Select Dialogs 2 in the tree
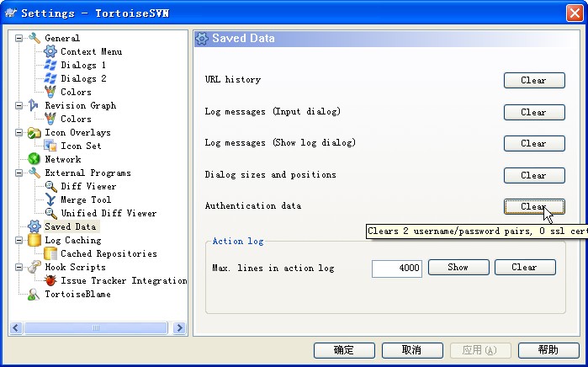Screen dimensions: 588x367 pos(83,78)
